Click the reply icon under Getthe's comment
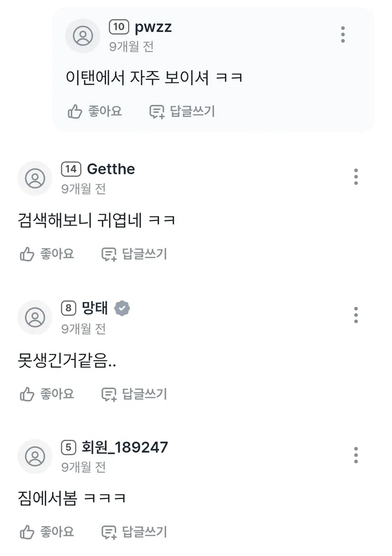 [x=109, y=254]
